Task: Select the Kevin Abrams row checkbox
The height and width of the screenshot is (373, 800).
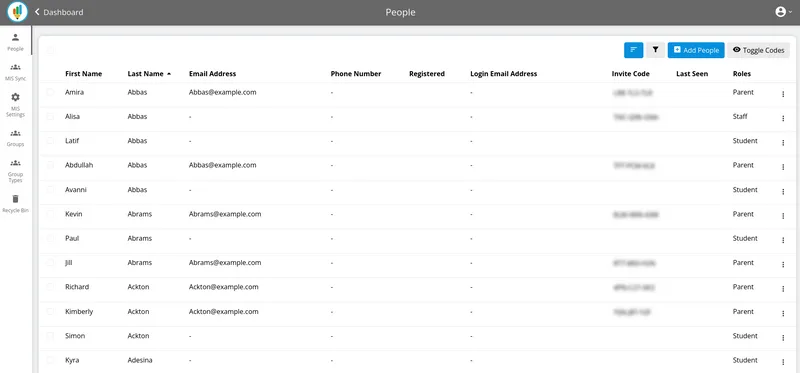Action: (50, 214)
